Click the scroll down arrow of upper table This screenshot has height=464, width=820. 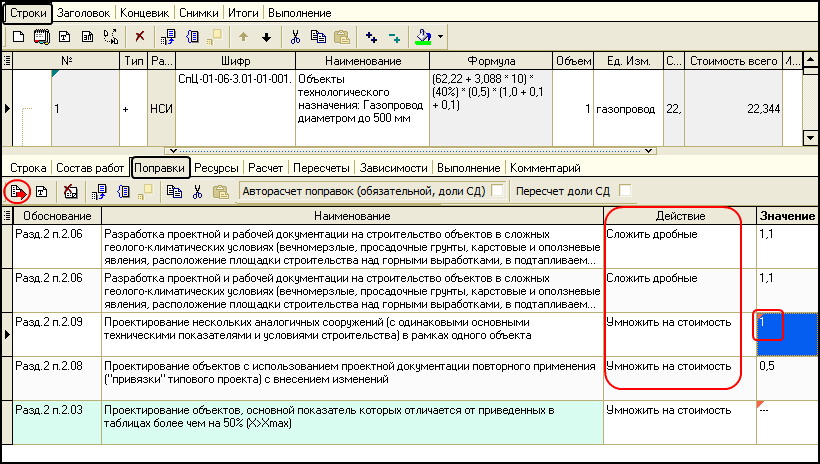click(810, 136)
